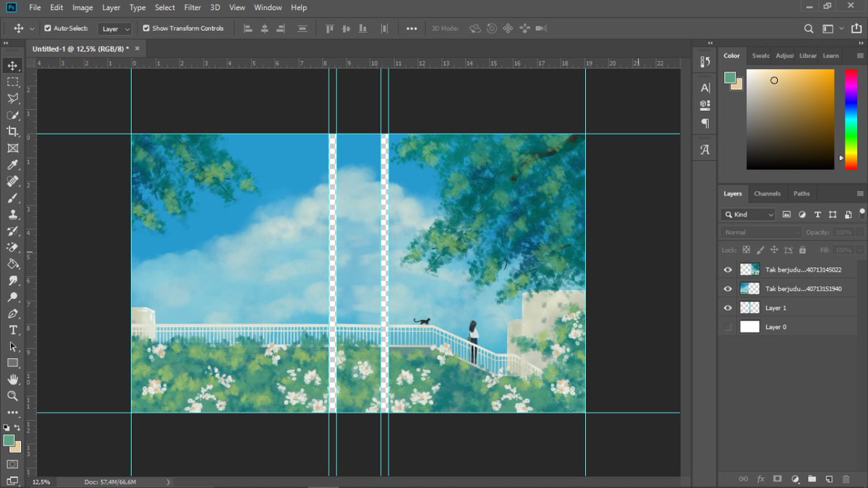Select the Pen tool

click(x=12, y=314)
